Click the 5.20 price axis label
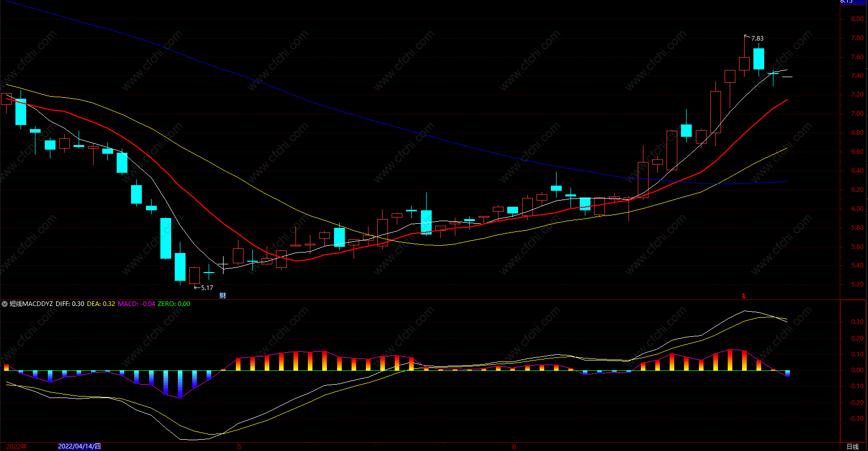The height and width of the screenshot is (451, 868). click(857, 284)
